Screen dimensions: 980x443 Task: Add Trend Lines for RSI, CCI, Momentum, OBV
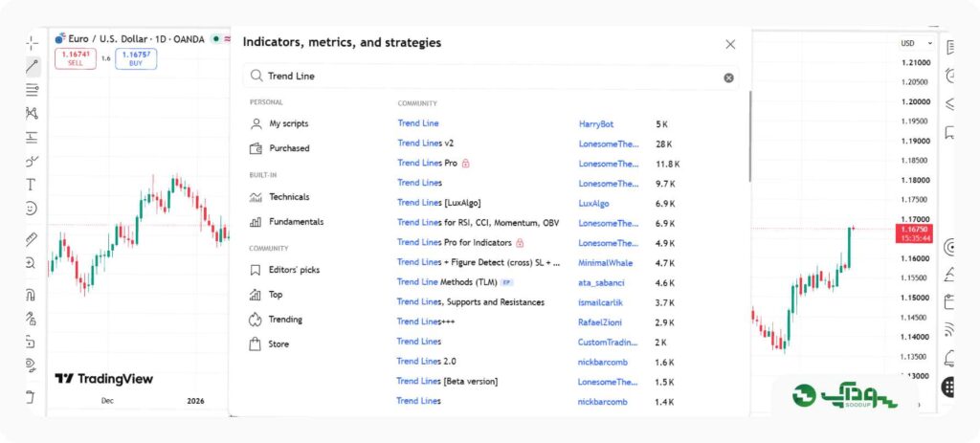[479, 222]
